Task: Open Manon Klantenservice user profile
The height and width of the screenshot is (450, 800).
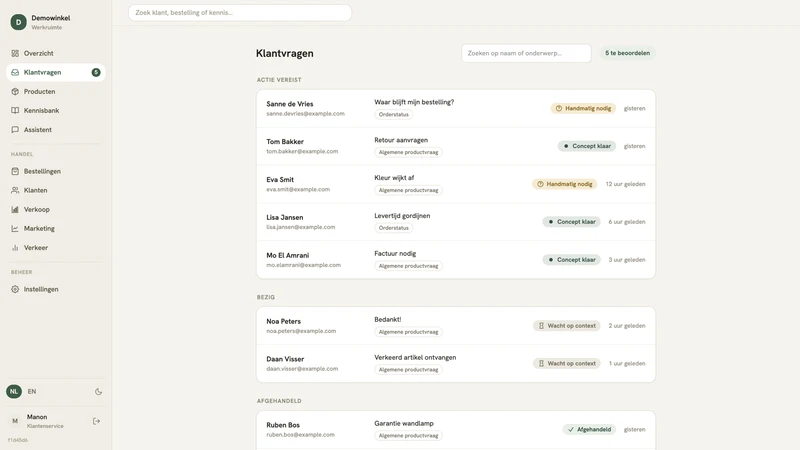Action: pyautogui.click(x=45, y=421)
